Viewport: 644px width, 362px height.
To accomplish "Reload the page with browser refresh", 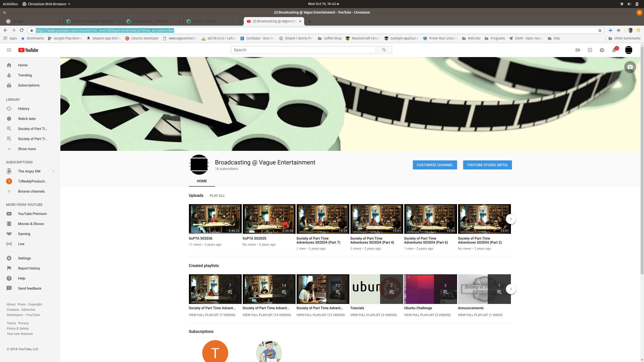I will [x=22, y=30].
